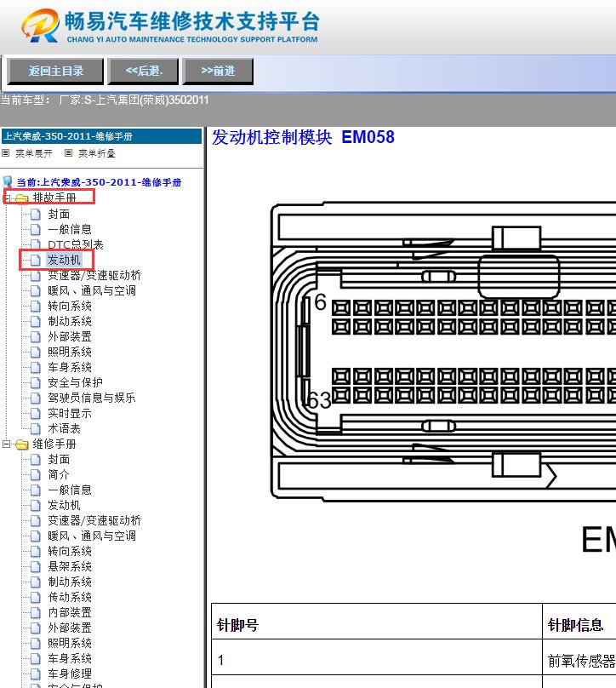Viewport: 616px width, 688px height.
Task: Open 照明系统 under 维修手册
Action: [x=70, y=643]
